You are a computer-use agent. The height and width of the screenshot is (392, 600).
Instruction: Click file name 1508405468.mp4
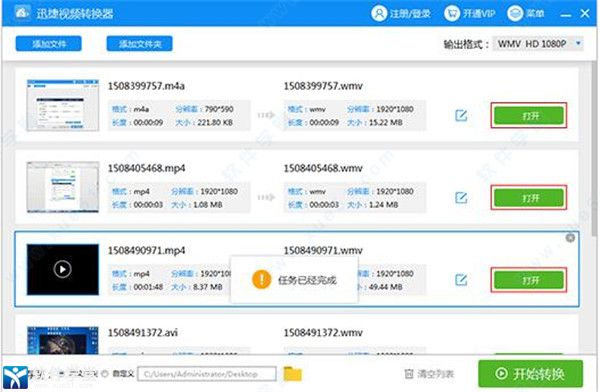(x=147, y=168)
